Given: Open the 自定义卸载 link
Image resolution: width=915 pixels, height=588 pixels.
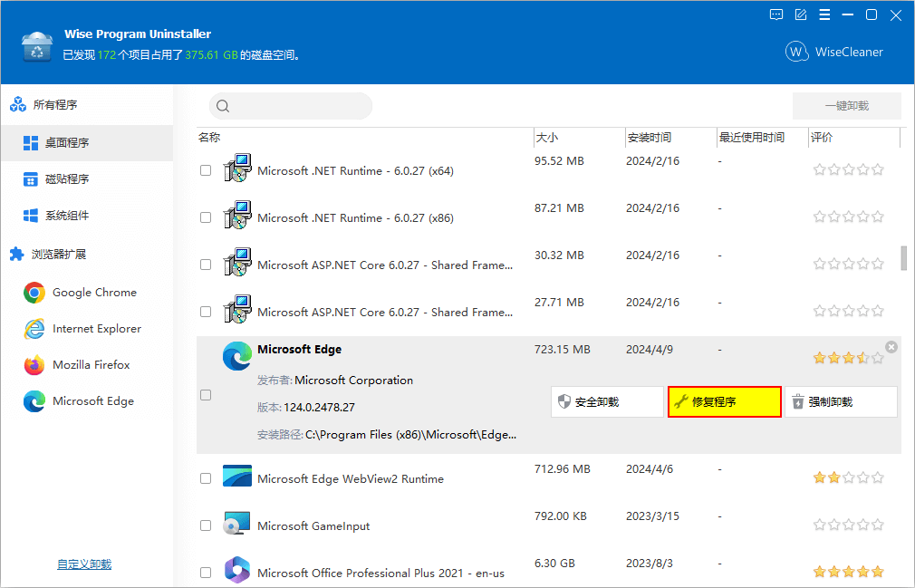Looking at the screenshot, I should (x=84, y=564).
